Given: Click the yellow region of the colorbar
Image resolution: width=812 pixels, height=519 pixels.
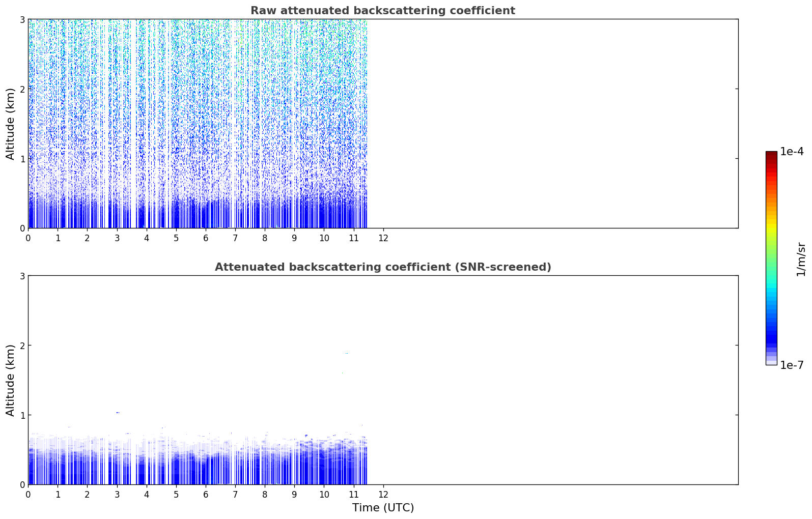Looking at the screenshot, I should 771,226.
